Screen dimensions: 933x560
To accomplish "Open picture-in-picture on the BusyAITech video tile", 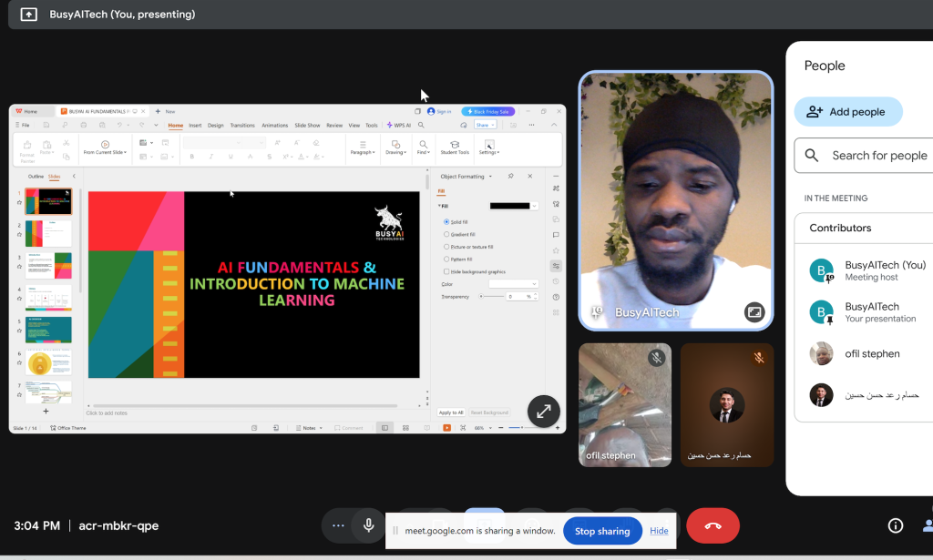I will click(x=754, y=312).
